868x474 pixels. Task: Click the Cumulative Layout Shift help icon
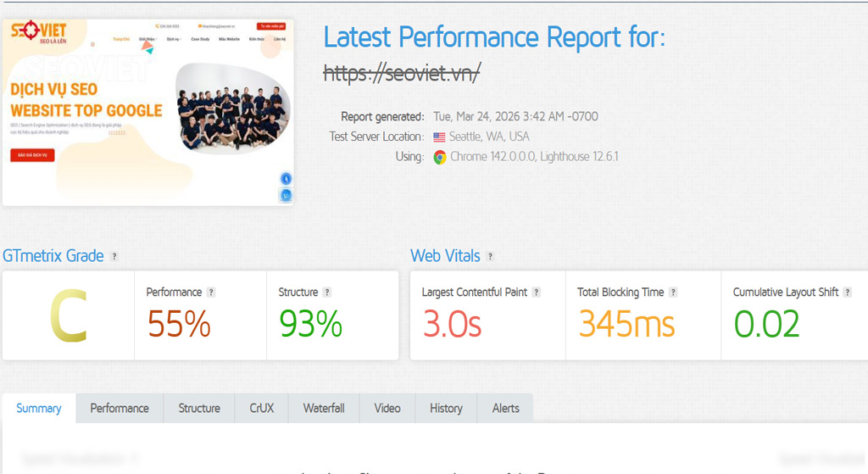pyautogui.click(x=848, y=293)
